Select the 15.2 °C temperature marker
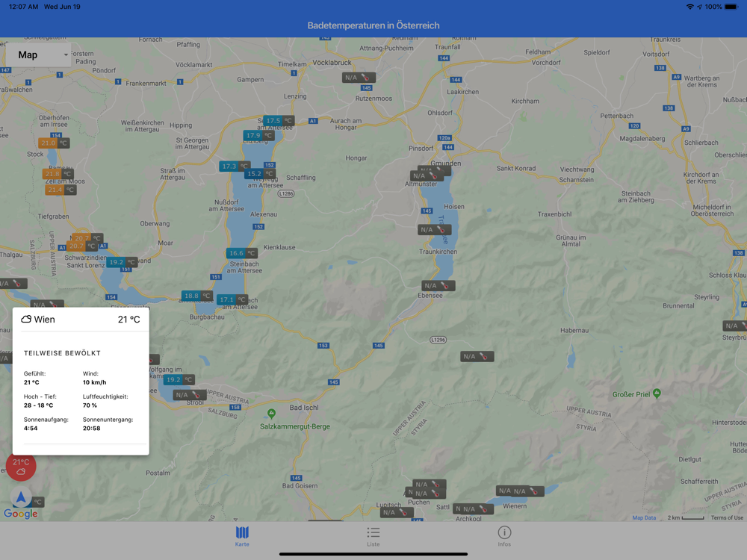 pyautogui.click(x=260, y=174)
